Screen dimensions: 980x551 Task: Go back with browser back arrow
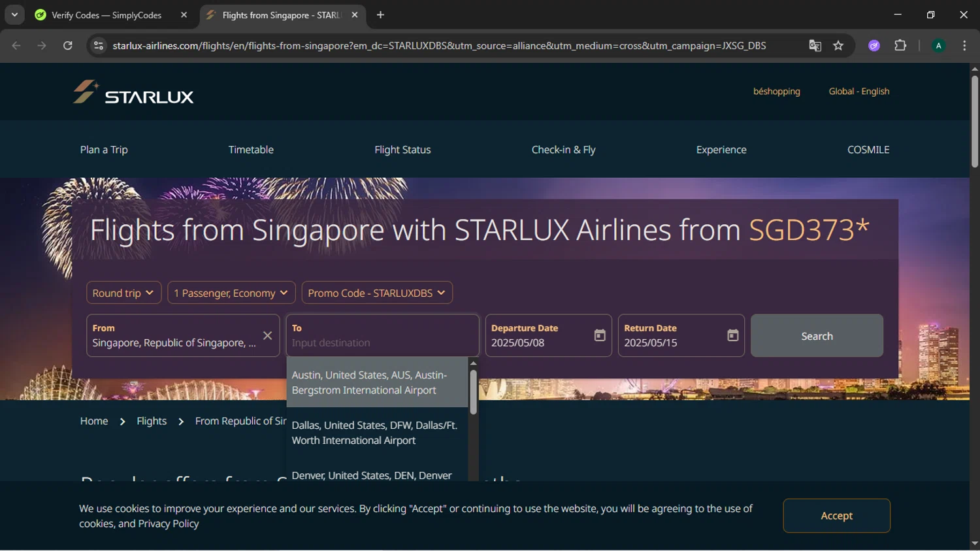(16, 46)
